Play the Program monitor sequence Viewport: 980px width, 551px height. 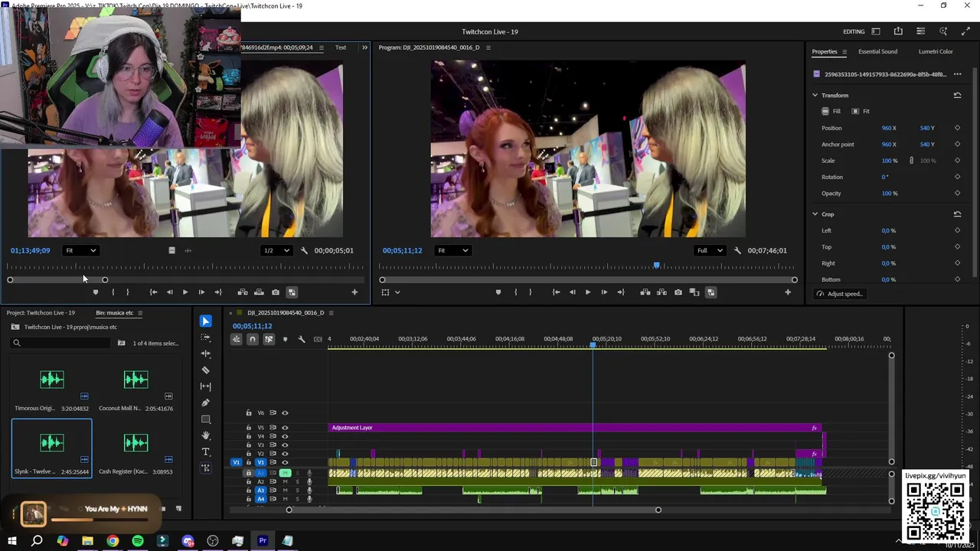coord(587,292)
